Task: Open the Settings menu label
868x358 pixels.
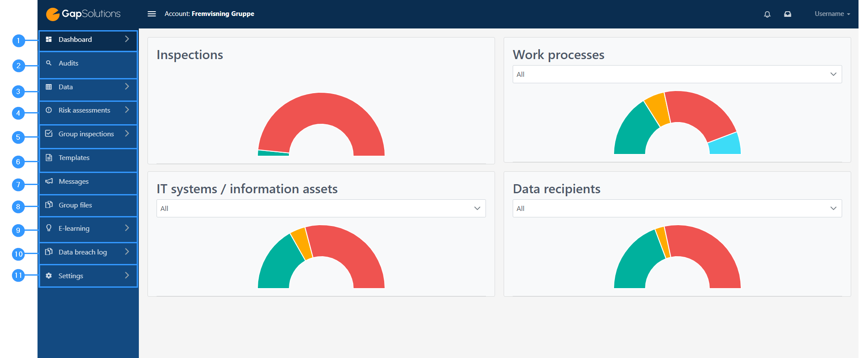Action: (71, 276)
